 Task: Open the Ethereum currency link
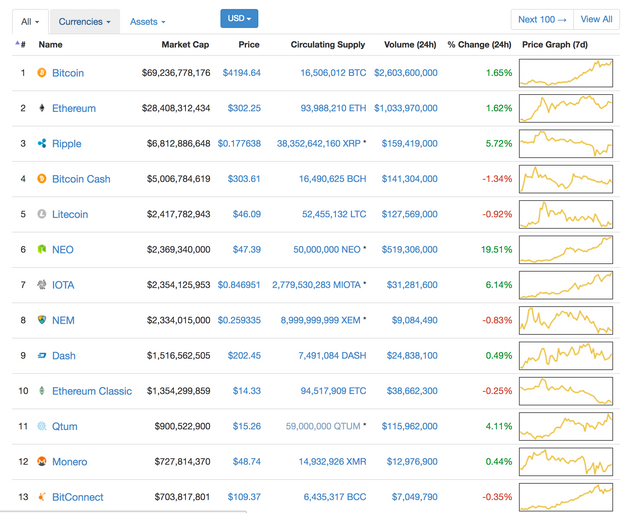tap(74, 108)
